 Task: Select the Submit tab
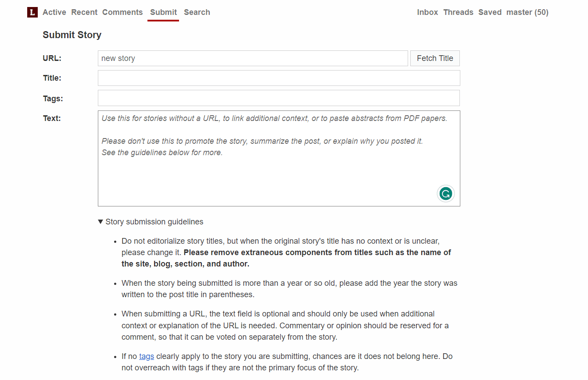click(x=163, y=12)
